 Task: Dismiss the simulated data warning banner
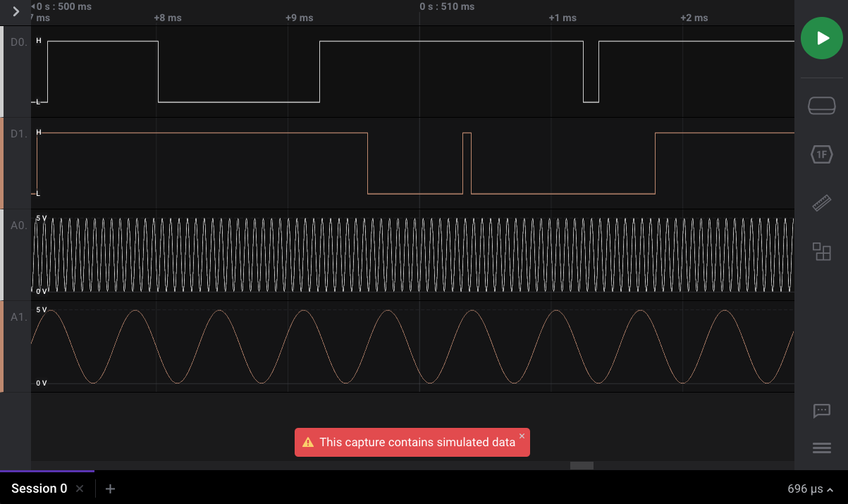pos(522,436)
